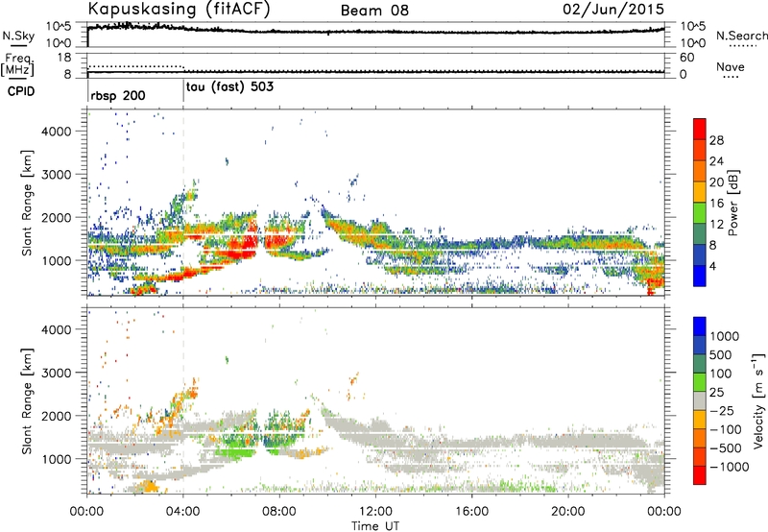Click the 'Kapuskasing (fitACF)' title text
This screenshot has width=768, height=532.
[179, 9]
